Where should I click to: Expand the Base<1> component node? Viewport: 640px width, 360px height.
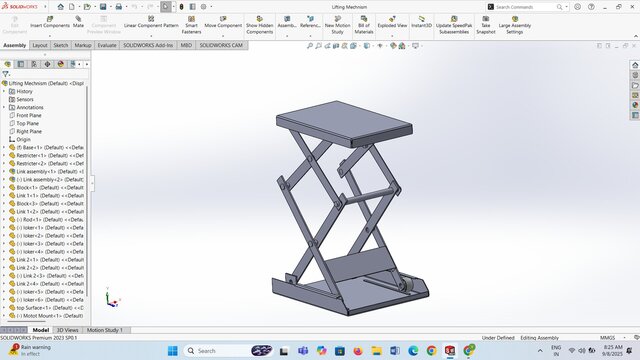point(4,147)
